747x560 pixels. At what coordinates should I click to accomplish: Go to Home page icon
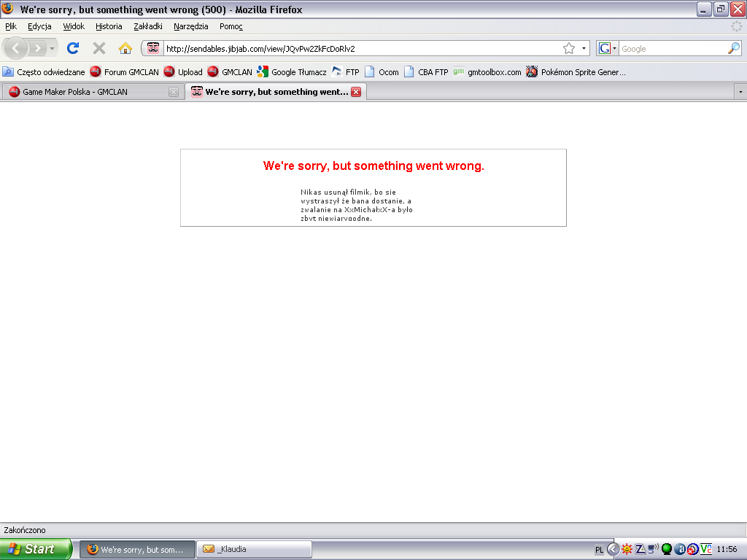(125, 48)
